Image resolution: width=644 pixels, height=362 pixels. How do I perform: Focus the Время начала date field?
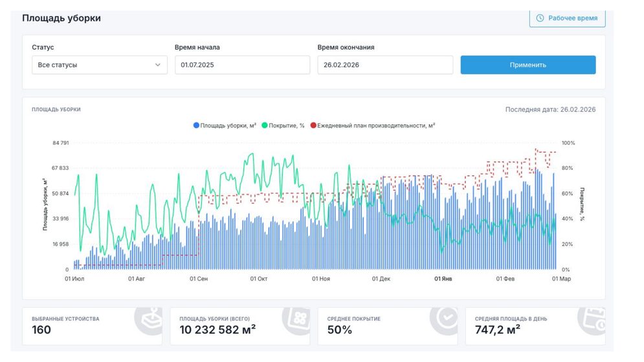[x=242, y=65]
